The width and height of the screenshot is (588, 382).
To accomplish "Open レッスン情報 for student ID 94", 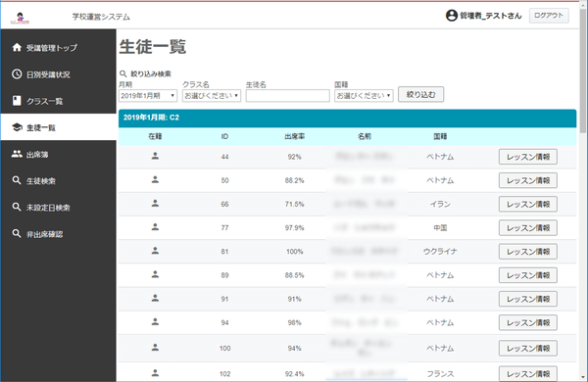I will pyautogui.click(x=528, y=322).
